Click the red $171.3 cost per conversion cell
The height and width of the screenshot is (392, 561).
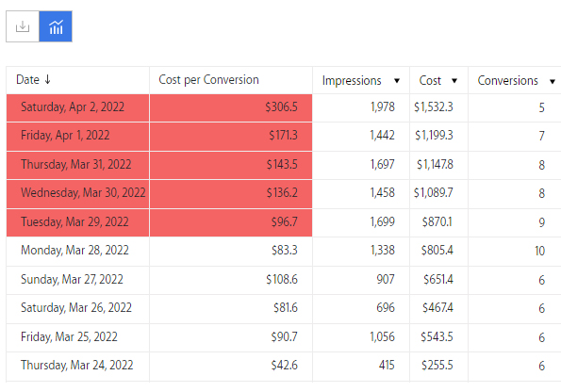[231, 137]
